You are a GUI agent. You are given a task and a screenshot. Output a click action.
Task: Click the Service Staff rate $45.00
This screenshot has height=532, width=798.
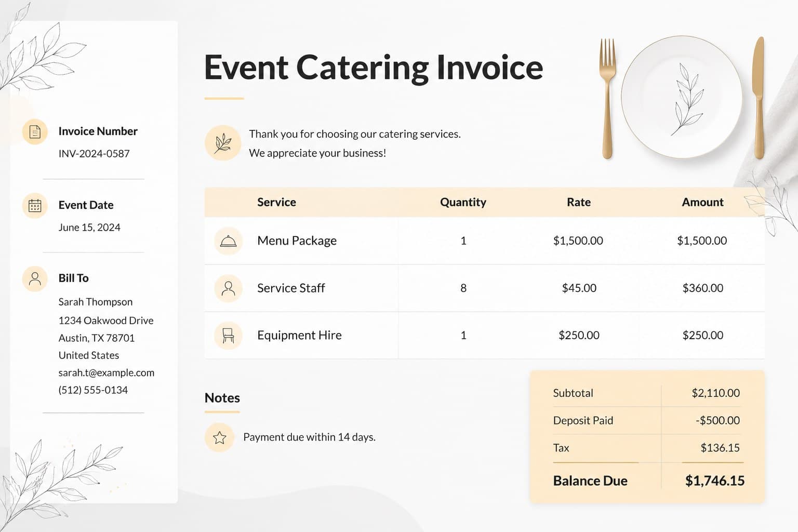pos(579,288)
